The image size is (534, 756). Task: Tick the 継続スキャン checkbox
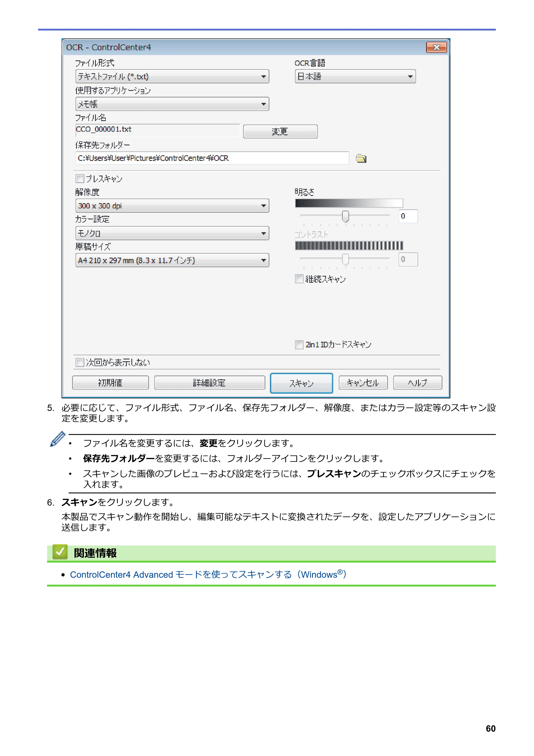[x=299, y=279]
